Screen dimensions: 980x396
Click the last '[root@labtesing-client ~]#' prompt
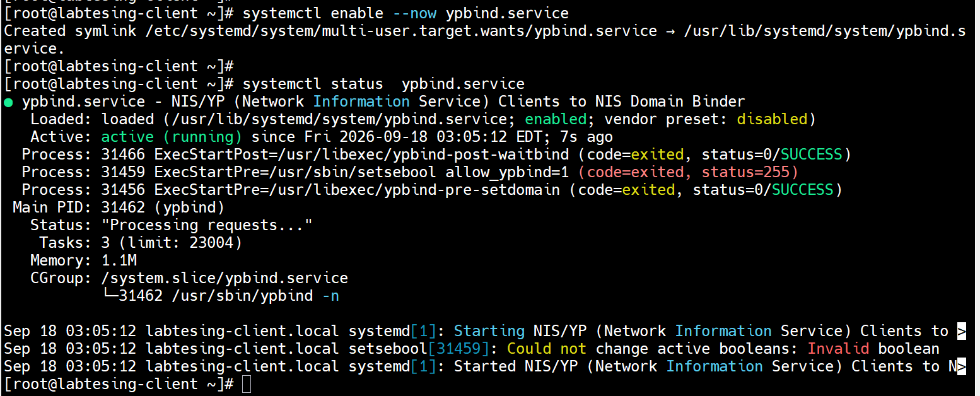(x=119, y=384)
